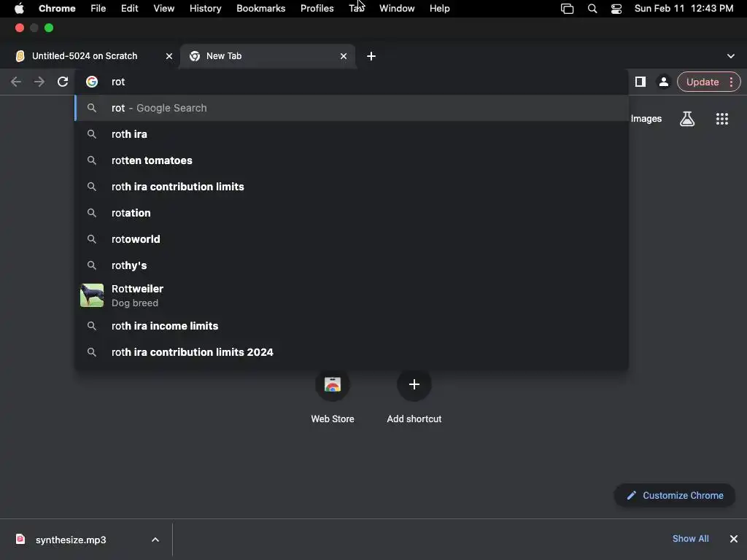The image size is (747, 560).
Task: Select 'roth ira income limits' suggestion
Action: (352, 326)
